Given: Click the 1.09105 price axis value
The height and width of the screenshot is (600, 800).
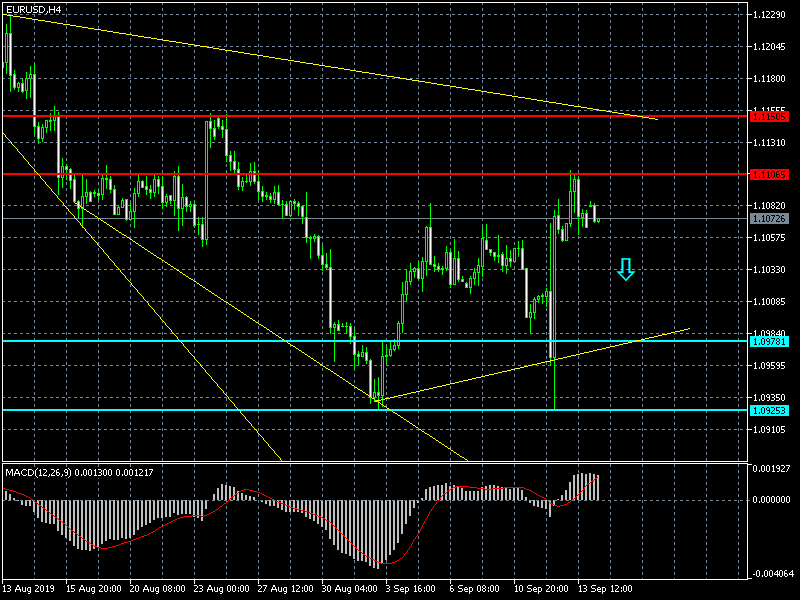Looking at the screenshot, I should pos(769,430).
